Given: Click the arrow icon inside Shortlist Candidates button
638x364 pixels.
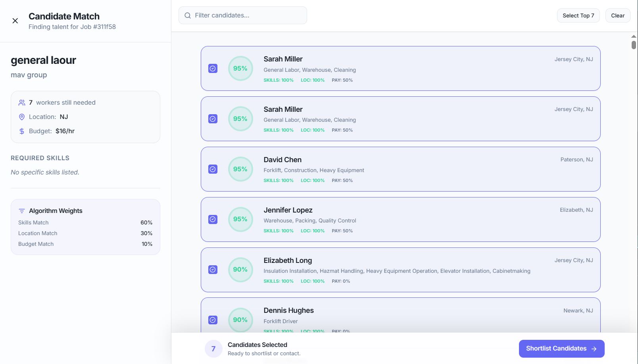Looking at the screenshot, I should tap(594, 349).
